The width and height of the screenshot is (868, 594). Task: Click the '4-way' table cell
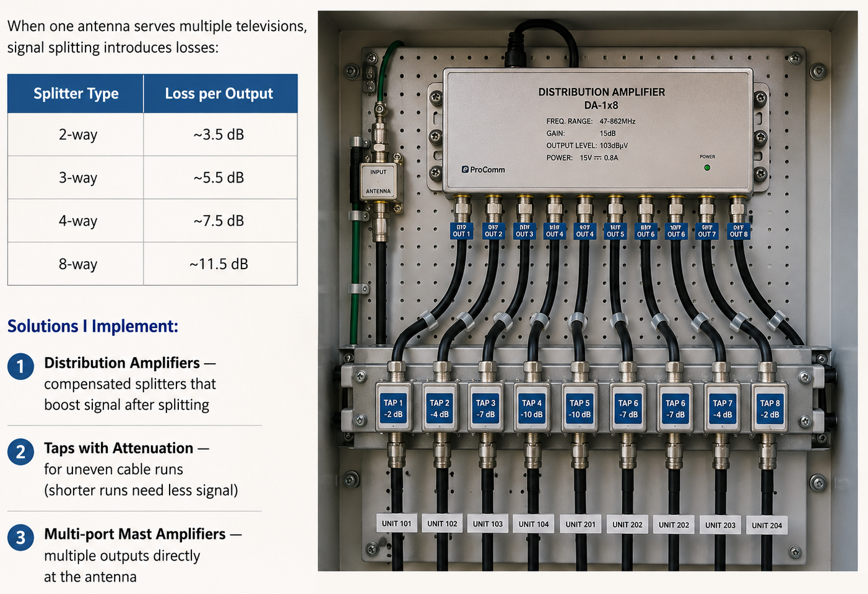tap(76, 221)
